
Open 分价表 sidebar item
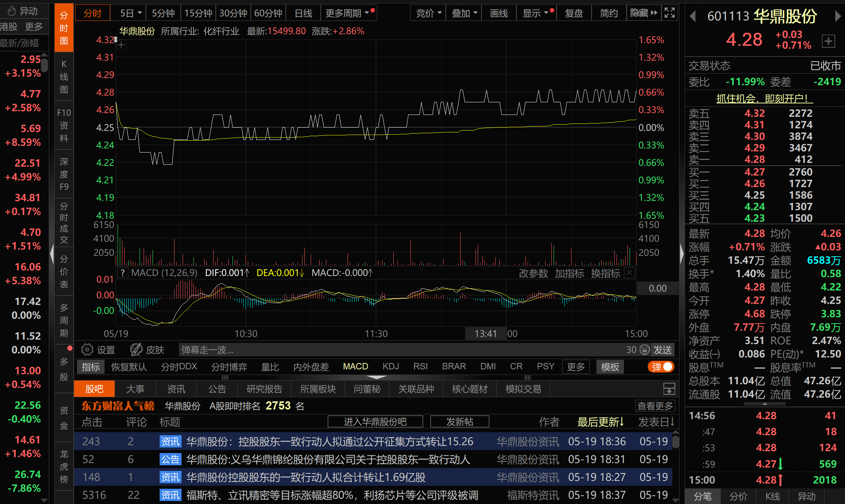[64, 272]
